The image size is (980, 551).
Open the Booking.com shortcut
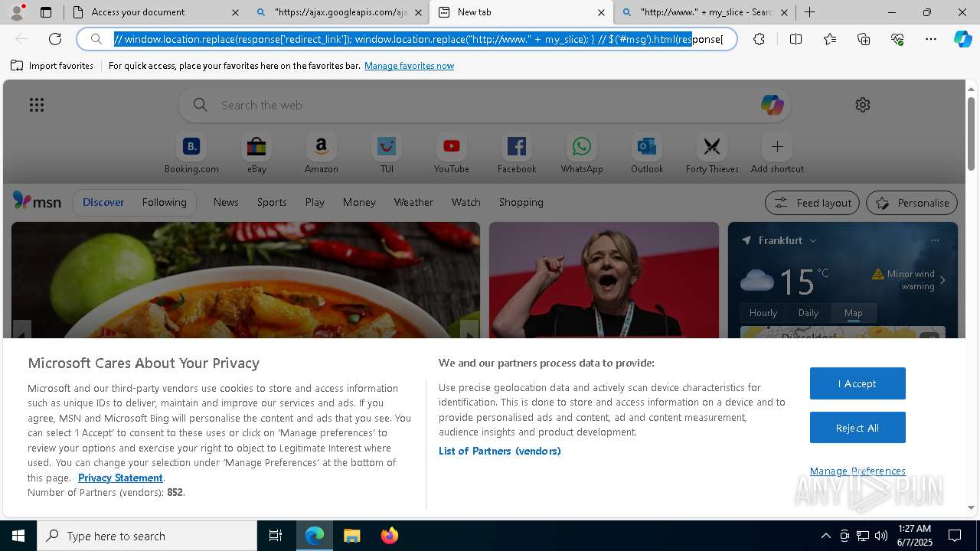click(191, 154)
